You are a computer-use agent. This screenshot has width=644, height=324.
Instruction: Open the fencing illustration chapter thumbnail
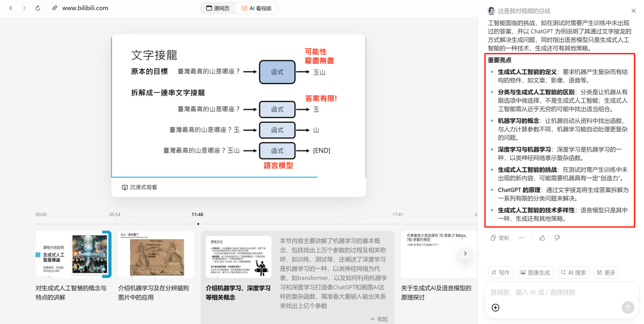156,254
